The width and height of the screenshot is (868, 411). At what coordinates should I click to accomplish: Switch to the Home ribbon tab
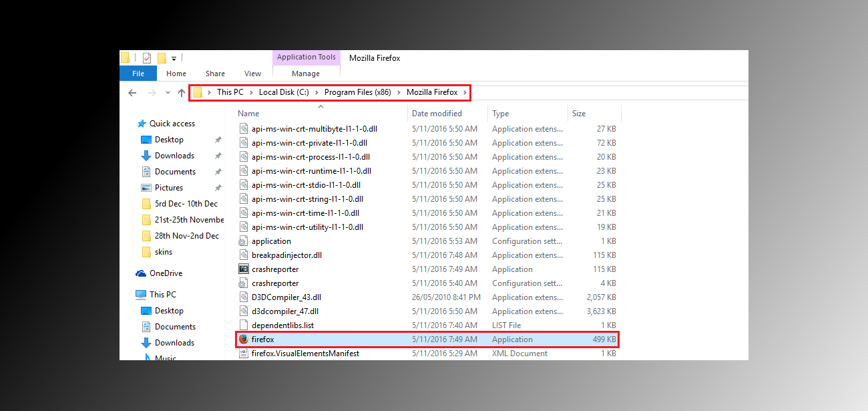pyautogui.click(x=176, y=74)
